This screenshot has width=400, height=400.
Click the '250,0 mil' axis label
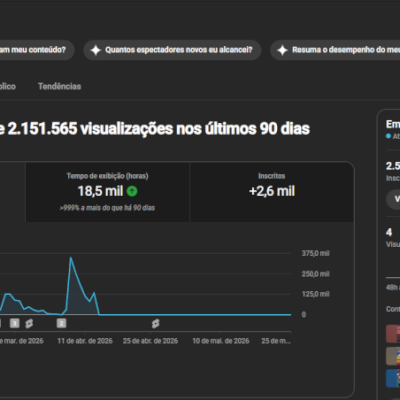pyautogui.click(x=315, y=274)
